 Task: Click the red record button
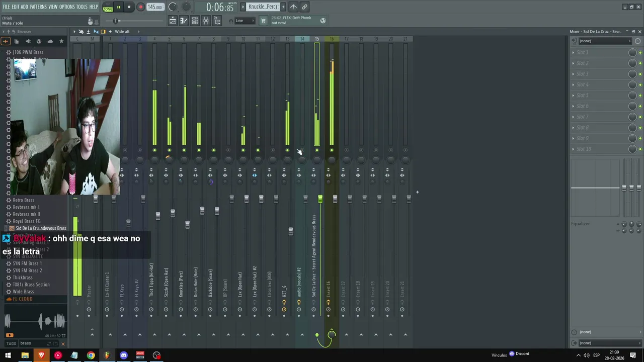tap(140, 7)
